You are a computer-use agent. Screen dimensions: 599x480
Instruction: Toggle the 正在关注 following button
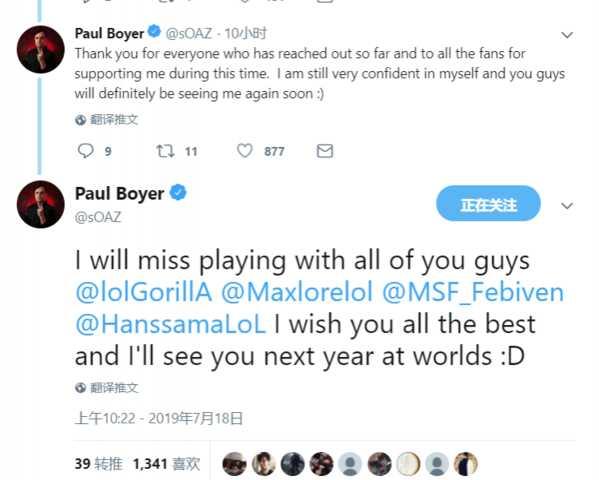488,204
